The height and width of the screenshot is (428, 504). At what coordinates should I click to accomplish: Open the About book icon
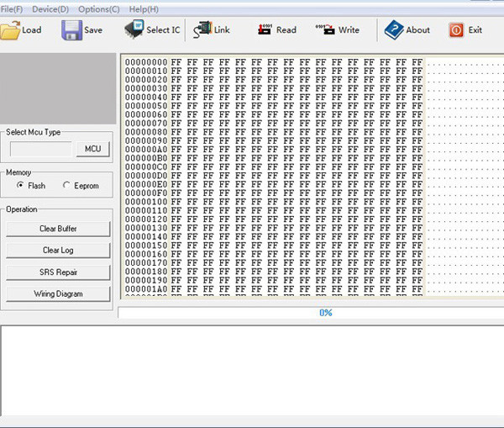[394, 30]
